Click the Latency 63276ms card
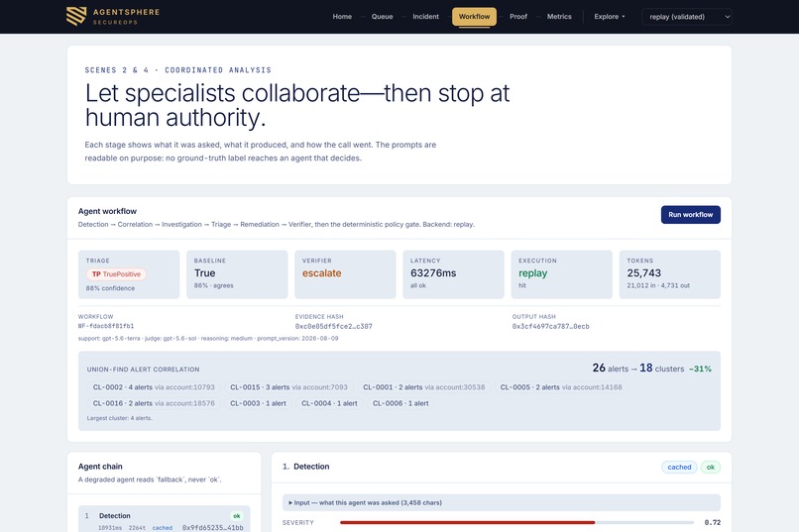799x532 pixels. pos(453,274)
